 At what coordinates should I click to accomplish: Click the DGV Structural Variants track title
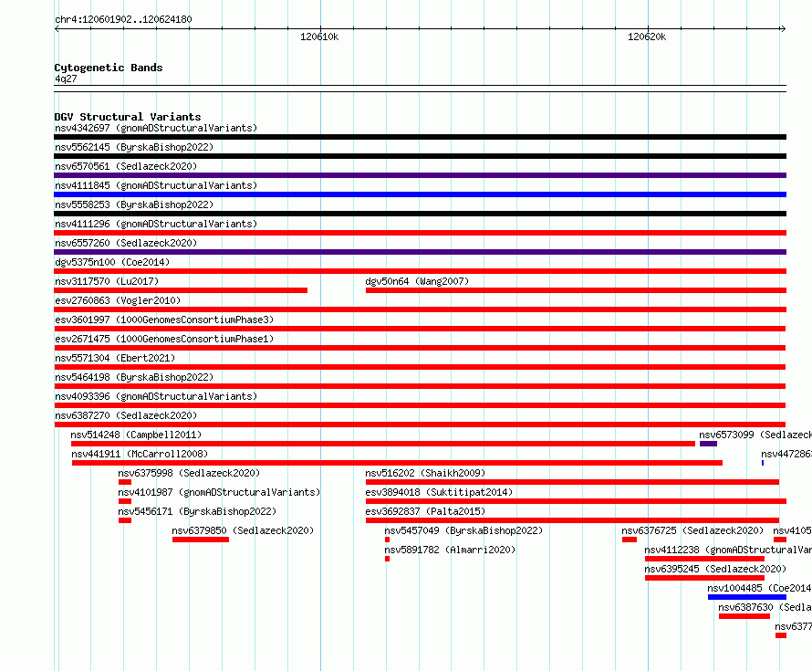(x=128, y=117)
